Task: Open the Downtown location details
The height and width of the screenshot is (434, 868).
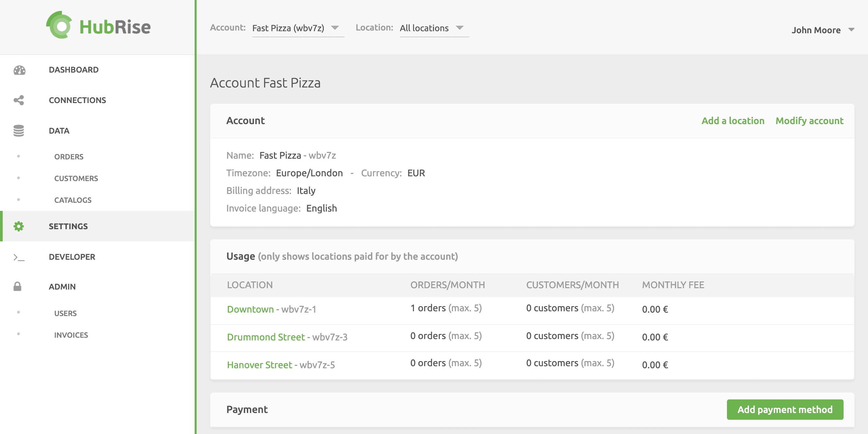Action: tap(251, 309)
